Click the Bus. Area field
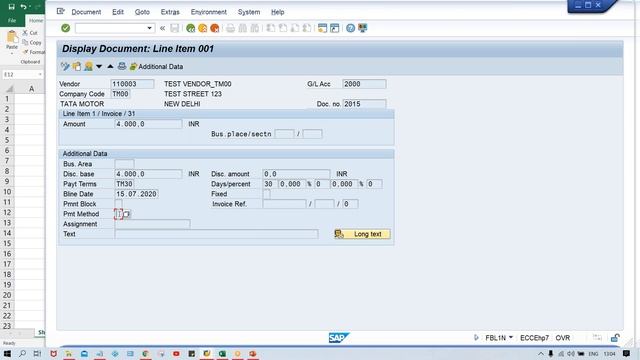 124,164
